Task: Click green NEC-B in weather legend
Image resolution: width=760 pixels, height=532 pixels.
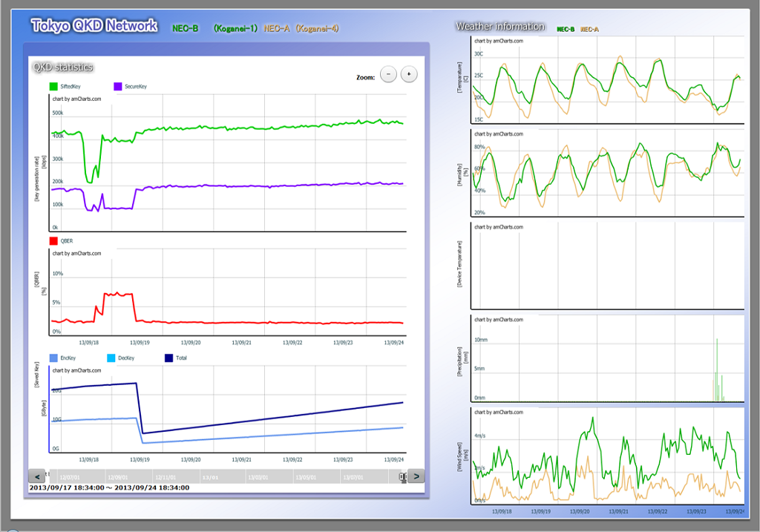Action: pos(566,30)
